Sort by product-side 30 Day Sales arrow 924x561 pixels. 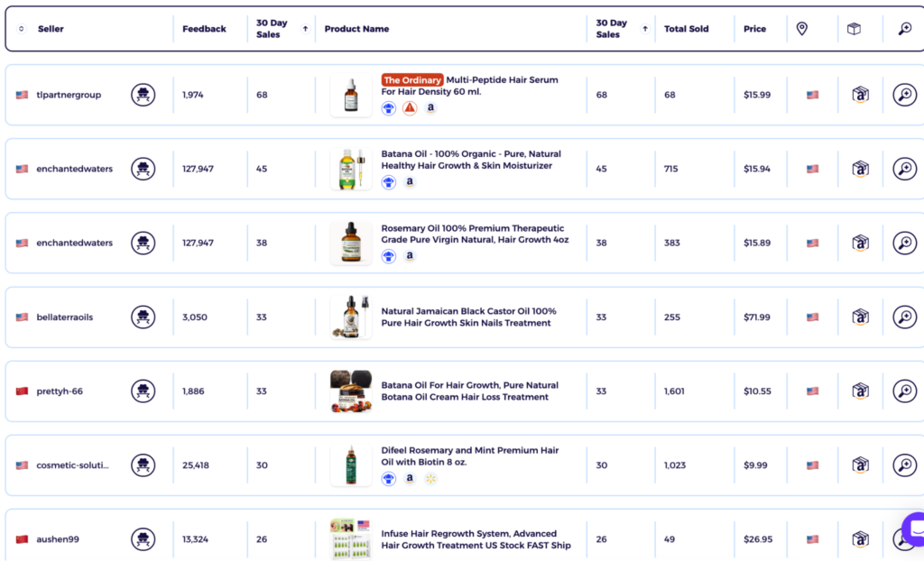coord(645,29)
